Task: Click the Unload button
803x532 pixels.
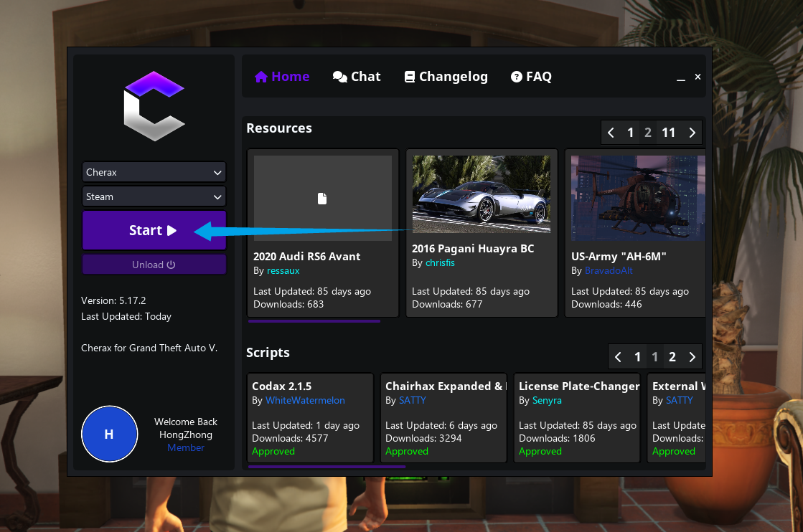Action: click(154, 265)
